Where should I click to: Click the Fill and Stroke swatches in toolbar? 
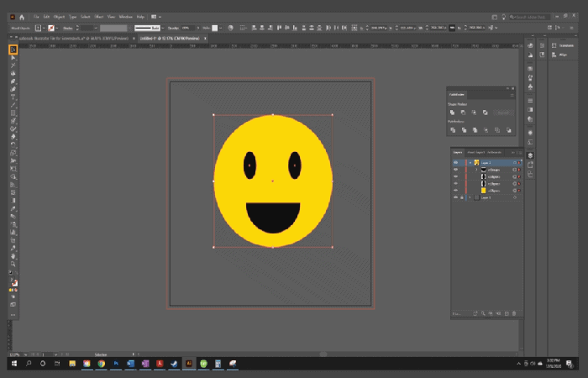point(13,282)
